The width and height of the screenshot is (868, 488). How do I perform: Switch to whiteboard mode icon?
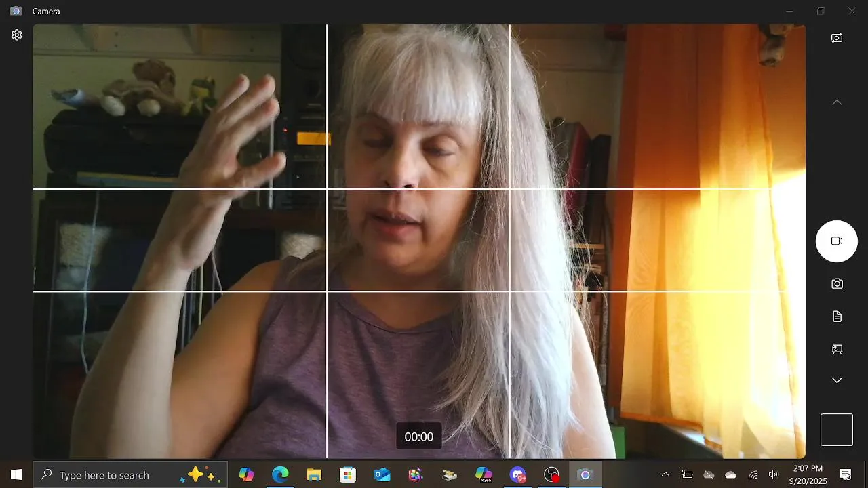pyautogui.click(x=837, y=349)
